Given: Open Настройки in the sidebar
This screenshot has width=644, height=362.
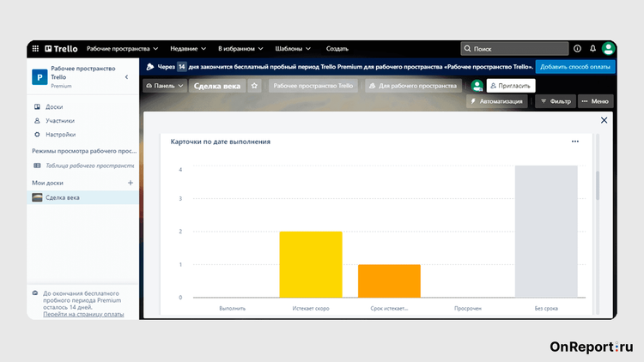Looking at the screenshot, I should pos(59,135).
